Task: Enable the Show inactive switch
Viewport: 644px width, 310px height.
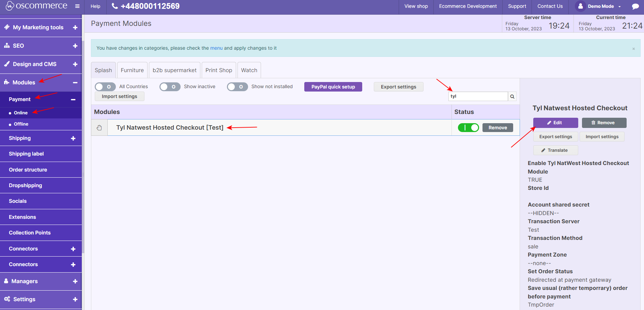Action: [170, 87]
